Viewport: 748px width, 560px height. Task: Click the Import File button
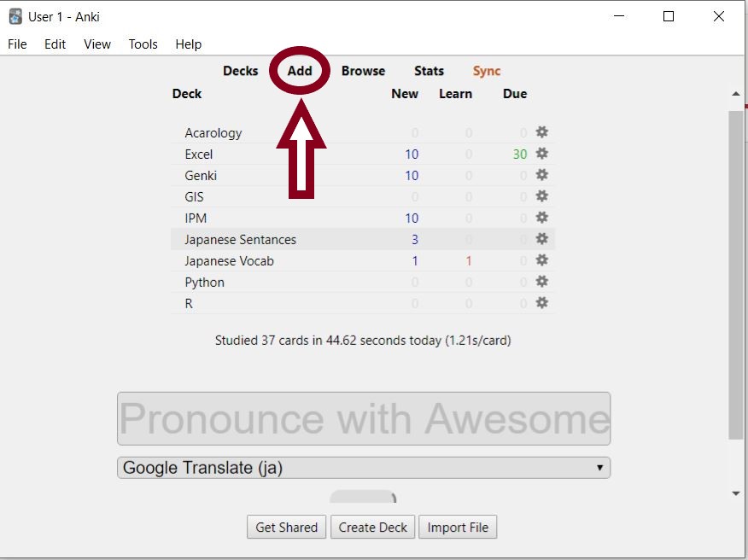coord(458,527)
